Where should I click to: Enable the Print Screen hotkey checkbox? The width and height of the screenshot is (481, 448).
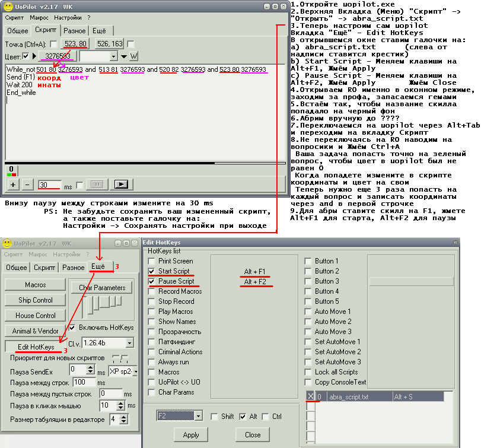tap(151, 261)
